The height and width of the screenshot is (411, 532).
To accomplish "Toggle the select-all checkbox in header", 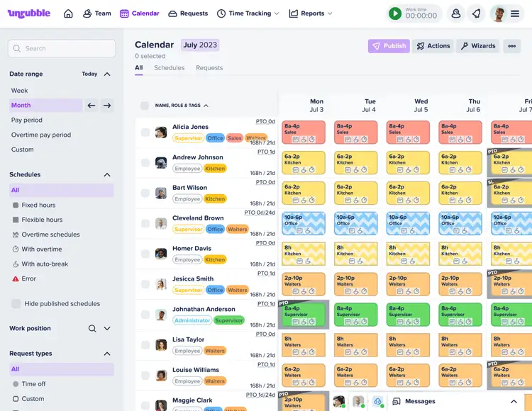I will [145, 106].
